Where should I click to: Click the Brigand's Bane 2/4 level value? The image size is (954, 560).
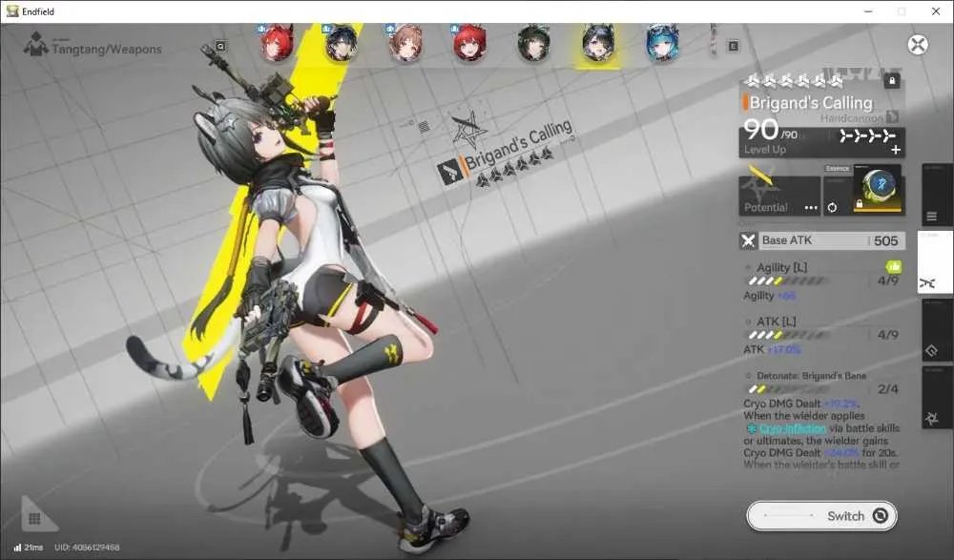[x=887, y=389]
